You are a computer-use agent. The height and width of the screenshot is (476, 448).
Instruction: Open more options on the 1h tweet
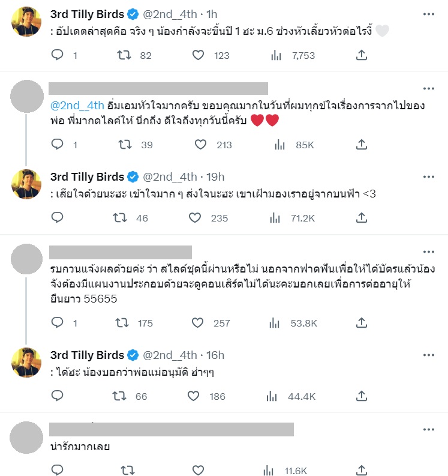pyautogui.click(x=428, y=13)
